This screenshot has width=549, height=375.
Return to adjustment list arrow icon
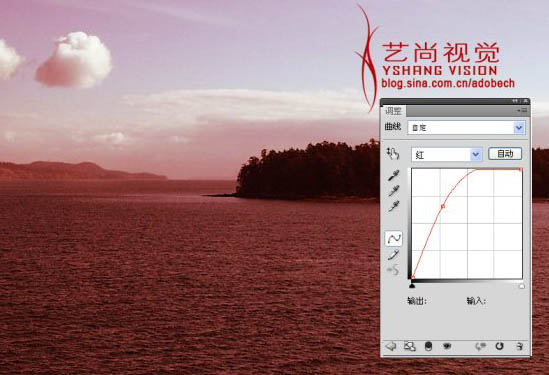click(x=391, y=346)
